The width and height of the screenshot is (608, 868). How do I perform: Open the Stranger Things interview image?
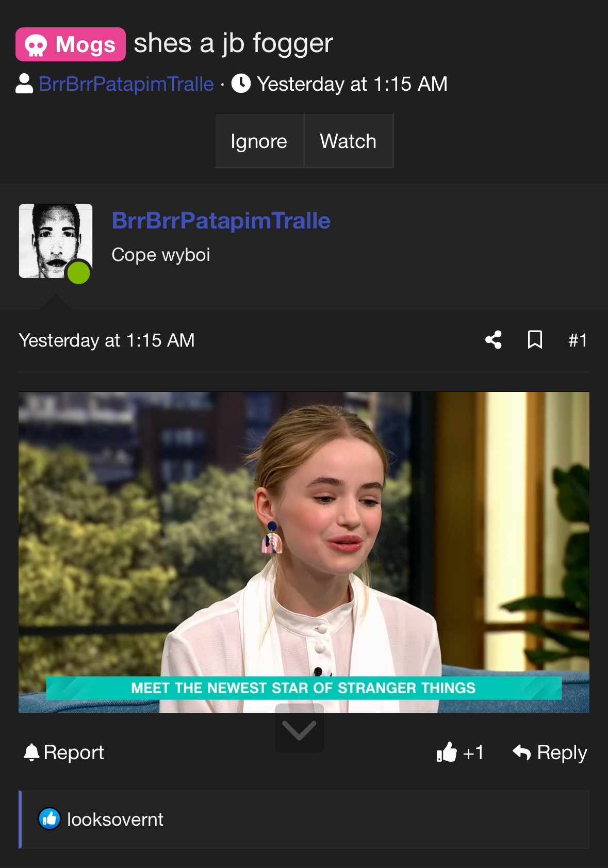(304, 552)
